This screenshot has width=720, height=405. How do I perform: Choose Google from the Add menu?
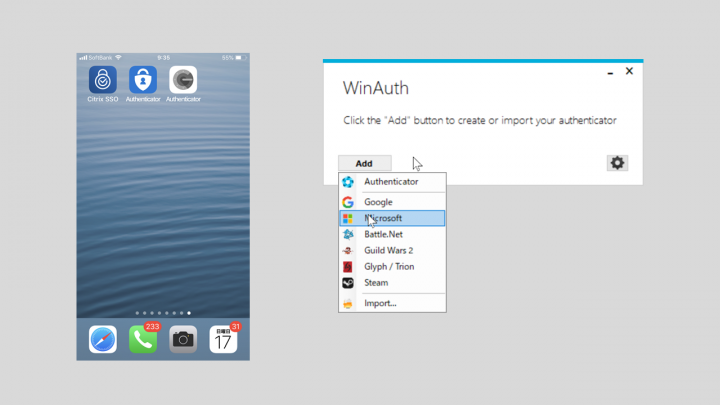(x=378, y=202)
